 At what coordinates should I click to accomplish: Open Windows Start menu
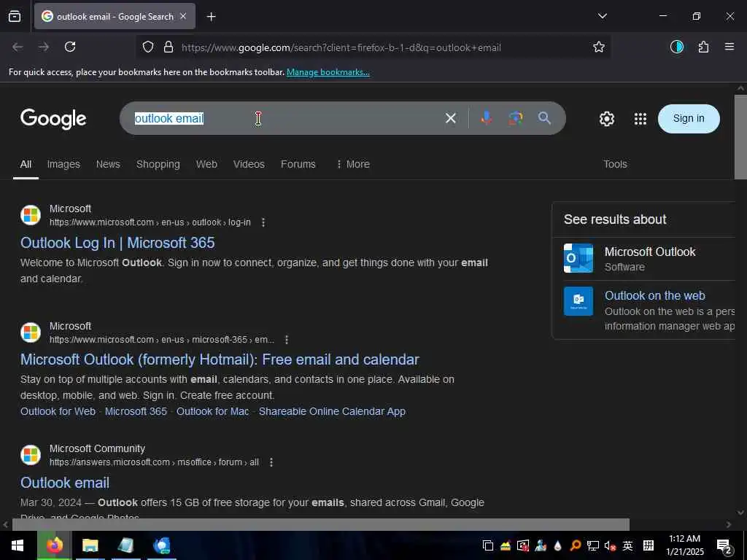click(x=18, y=545)
